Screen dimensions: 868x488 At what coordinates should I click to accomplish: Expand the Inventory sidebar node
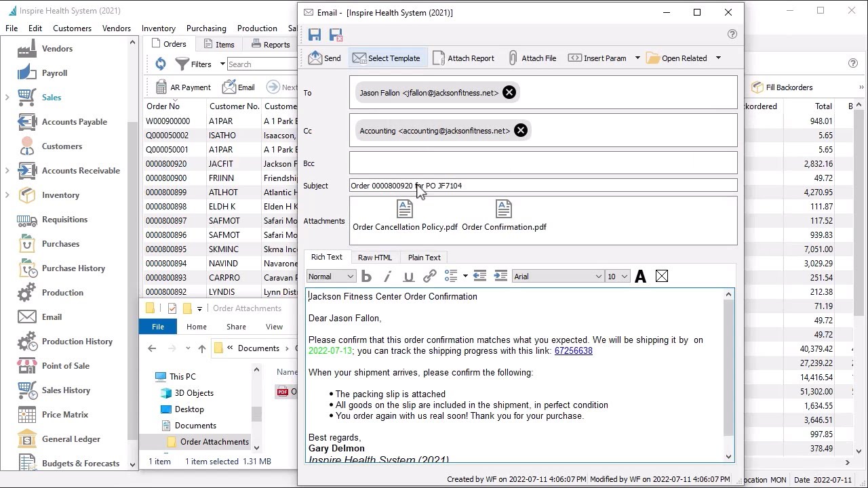point(7,195)
